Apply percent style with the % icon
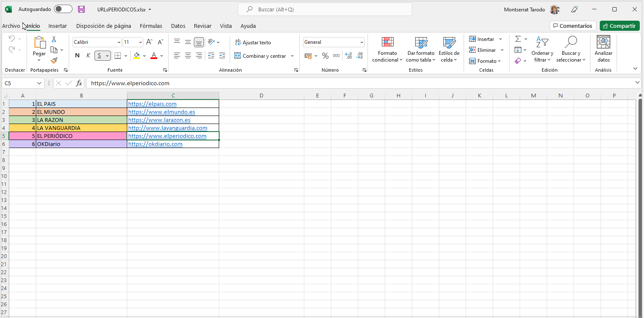 [x=325, y=56]
